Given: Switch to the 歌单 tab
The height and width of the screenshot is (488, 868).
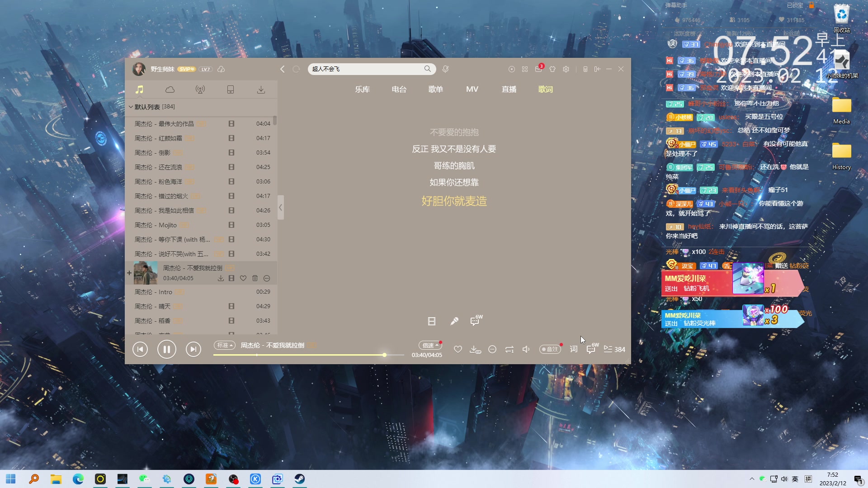Looking at the screenshot, I should coord(436,89).
